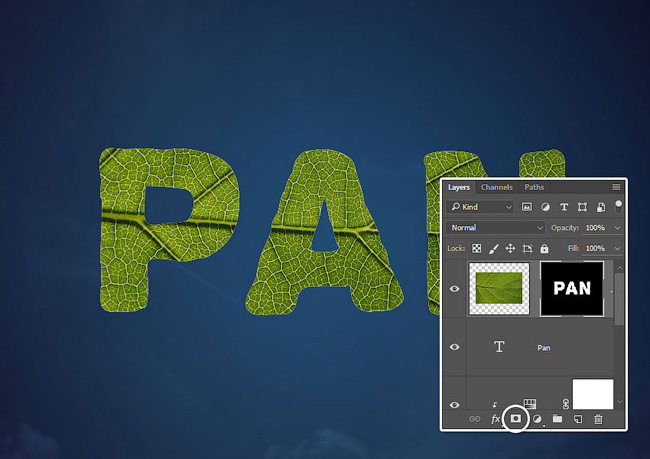Switch to the Channels tab
The width and height of the screenshot is (650, 459).
[x=497, y=187]
